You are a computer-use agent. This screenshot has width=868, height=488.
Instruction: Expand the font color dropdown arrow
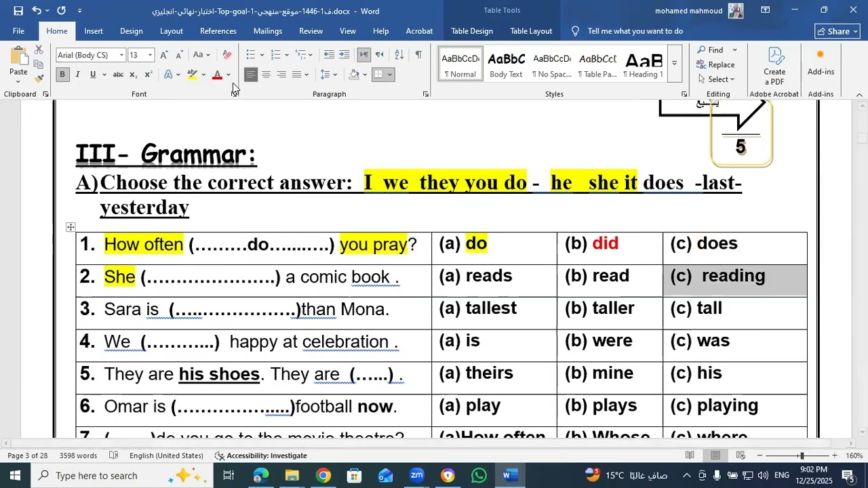pos(229,75)
